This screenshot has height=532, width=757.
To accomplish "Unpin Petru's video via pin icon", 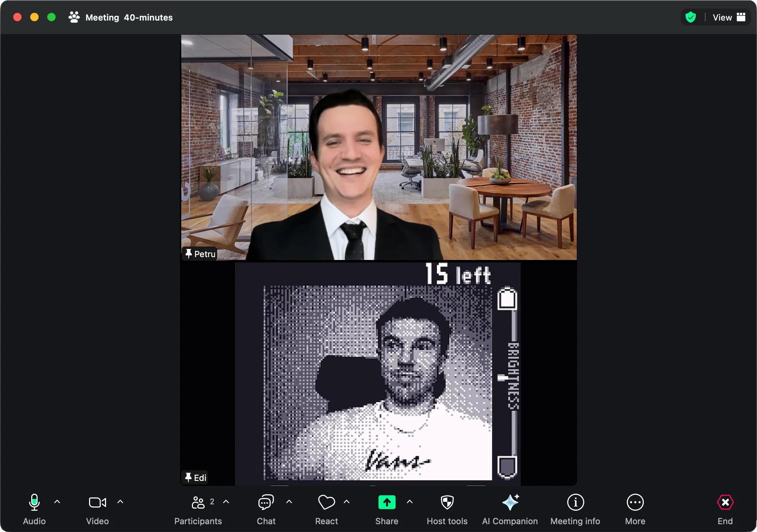I will click(x=189, y=254).
